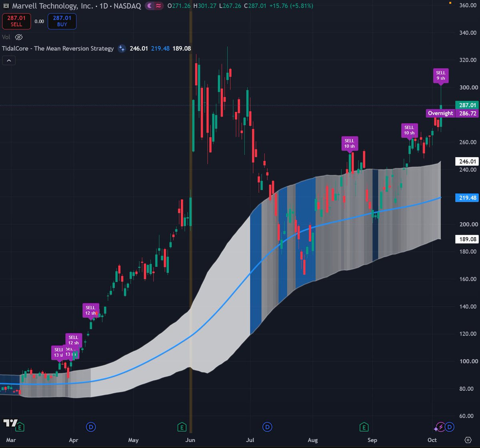The image size is (480, 448).
Task: Click the O271.26 open value
Action: click(x=179, y=6)
